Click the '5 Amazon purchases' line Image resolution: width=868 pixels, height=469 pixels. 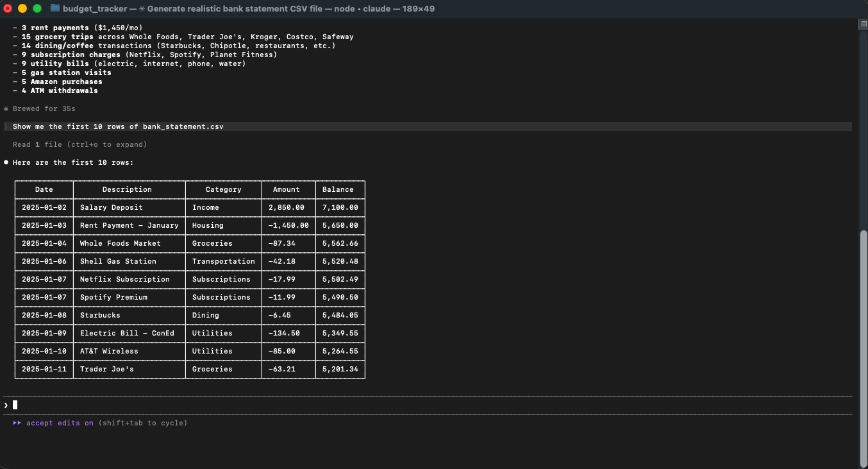58,81
